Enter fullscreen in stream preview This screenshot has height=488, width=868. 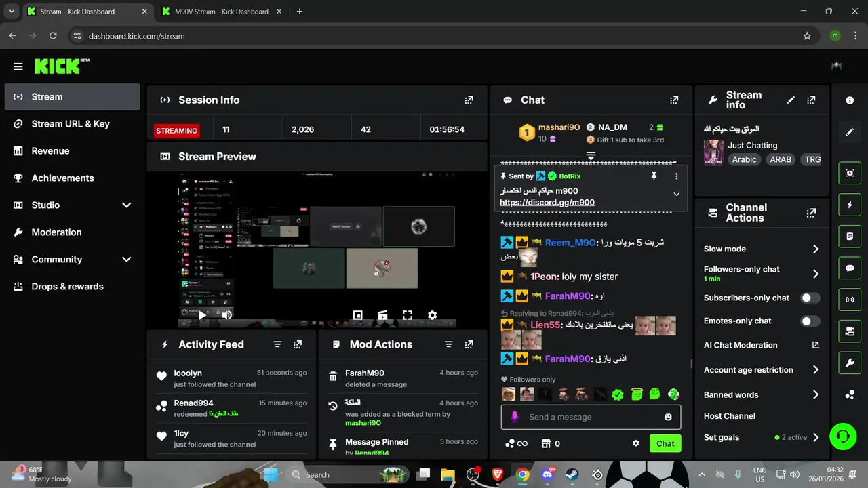tap(408, 315)
